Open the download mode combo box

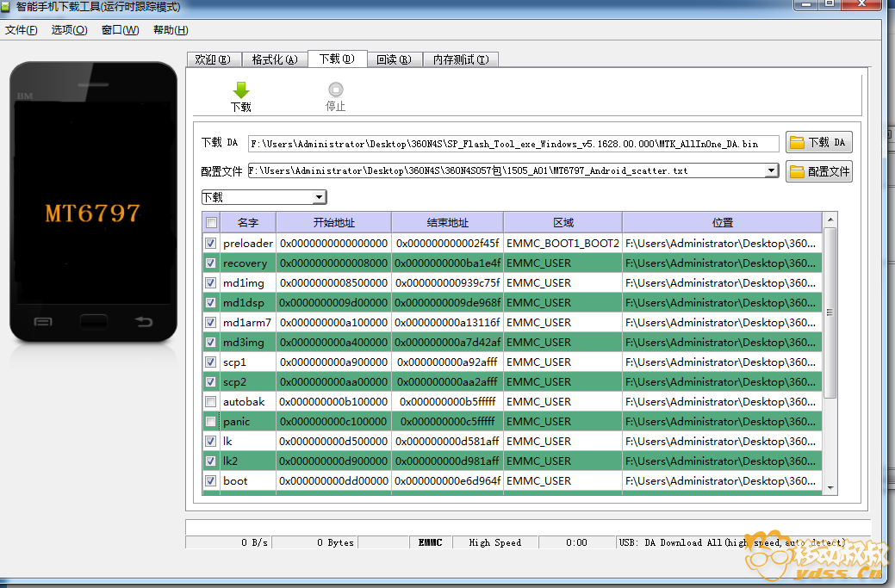pyautogui.click(x=320, y=197)
